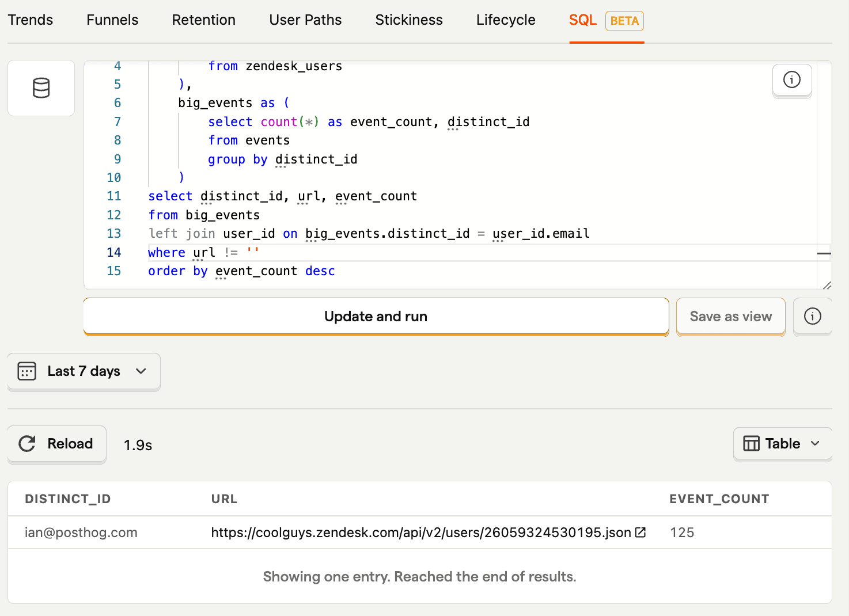Click 'from big_events' on line 12
Image resolution: width=849 pixels, height=616 pixels.
coord(204,215)
